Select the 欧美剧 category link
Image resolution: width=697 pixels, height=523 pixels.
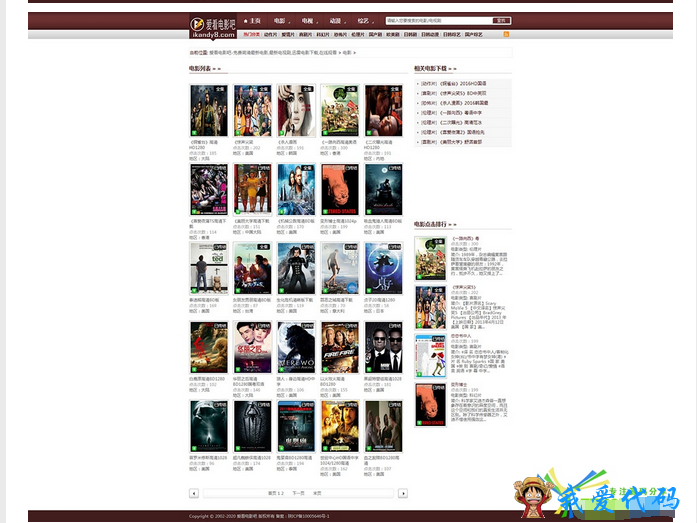(x=393, y=35)
